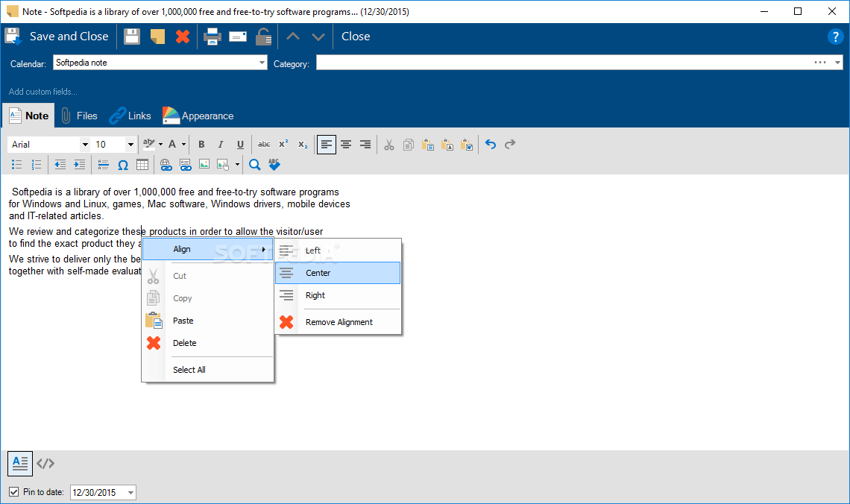Click Add custom fields link
The height and width of the screenshot is (504, 850).
[x=42, y=92]
